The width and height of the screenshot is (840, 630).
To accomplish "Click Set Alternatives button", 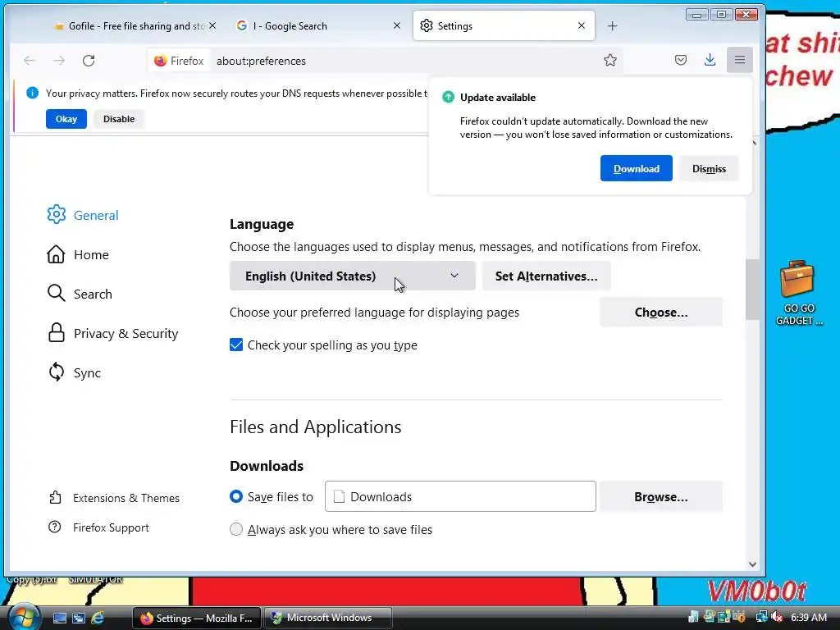I will click(x=546, y=276).
